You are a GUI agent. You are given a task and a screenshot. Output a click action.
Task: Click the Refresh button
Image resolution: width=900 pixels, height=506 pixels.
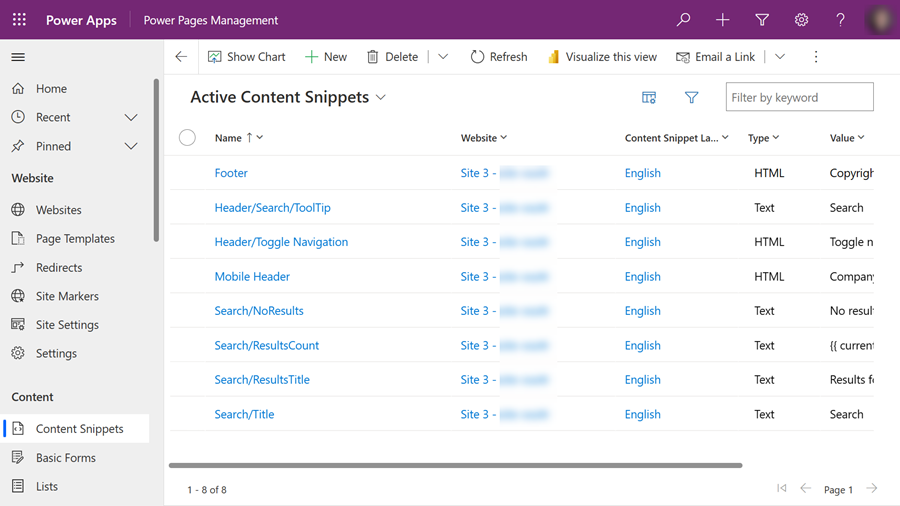tap(499, 57)
